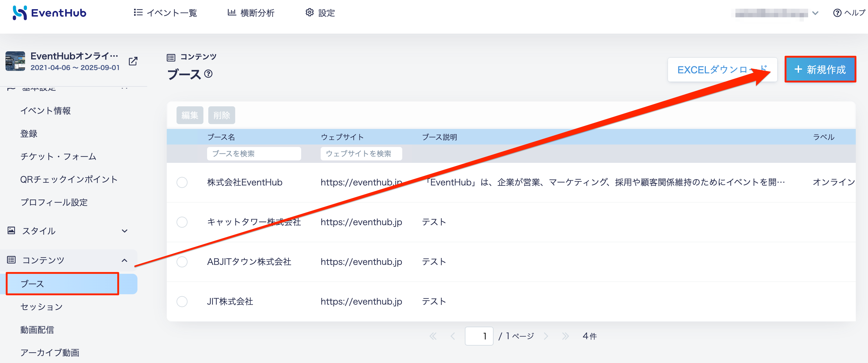Image resolution: width=868 pixels, height=363 pixels.
Task: Select ブース in sidebar
Action: pyautogui.click(x=69, y=284)
